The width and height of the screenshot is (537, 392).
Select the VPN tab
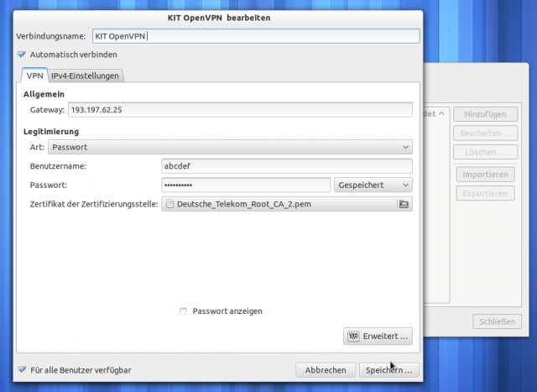[x=34, y=76]
